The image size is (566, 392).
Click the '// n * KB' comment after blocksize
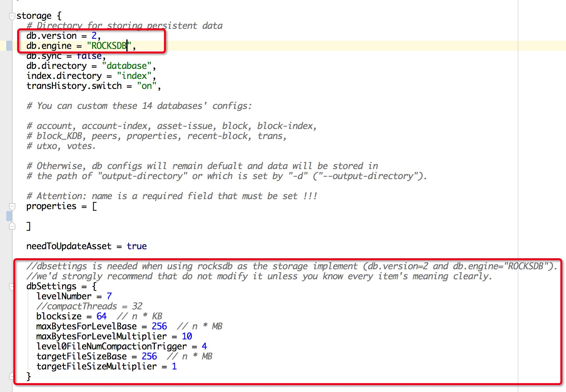[x=139, y=316]
